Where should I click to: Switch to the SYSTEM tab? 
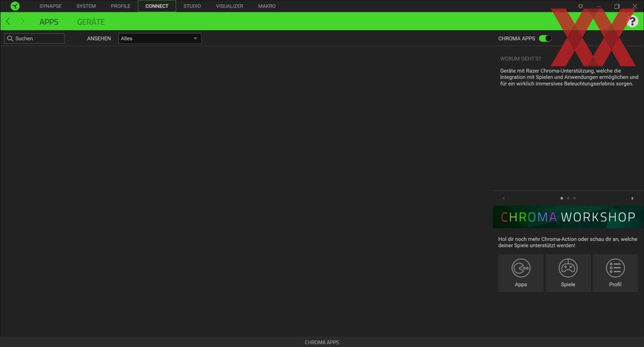tap(86, 6)
